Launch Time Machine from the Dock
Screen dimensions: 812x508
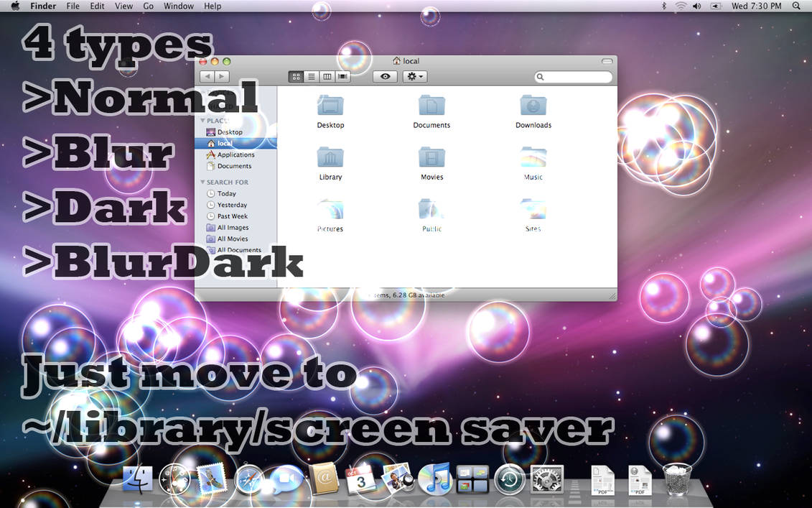point(510,480)
